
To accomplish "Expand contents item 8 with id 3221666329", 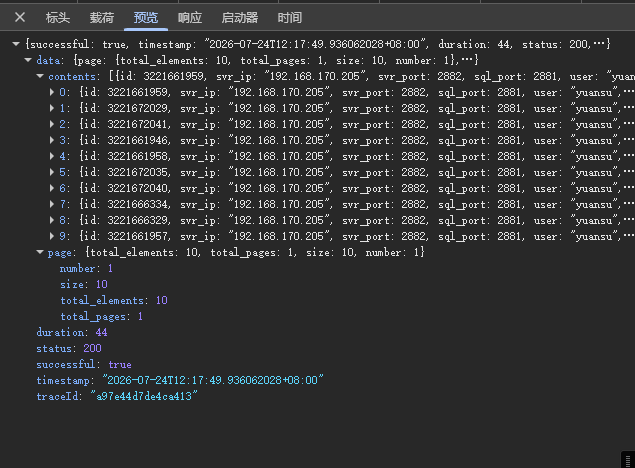I will tap(52, 220).
